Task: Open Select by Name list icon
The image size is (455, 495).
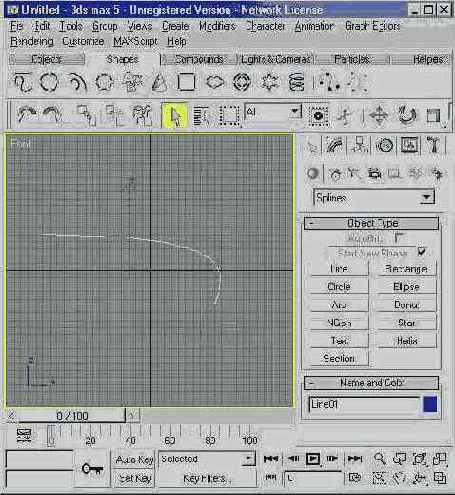Action: tap(201, 116)
